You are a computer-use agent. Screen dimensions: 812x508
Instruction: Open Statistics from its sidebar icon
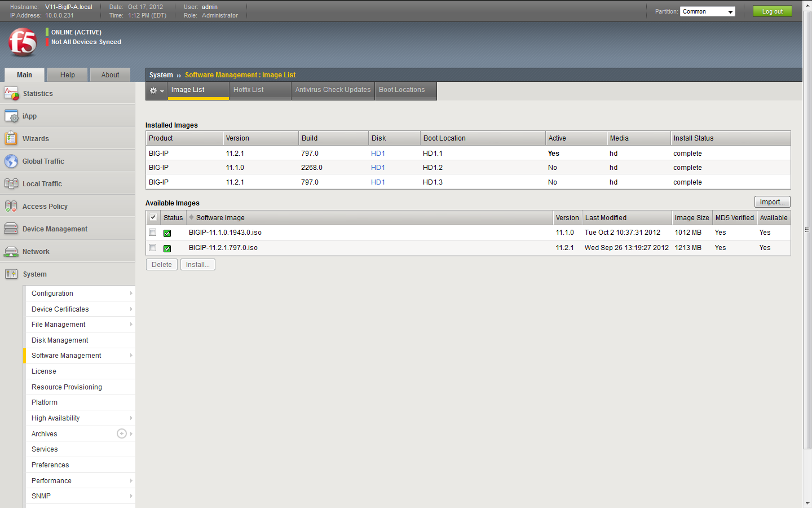[x=11, y=93]
